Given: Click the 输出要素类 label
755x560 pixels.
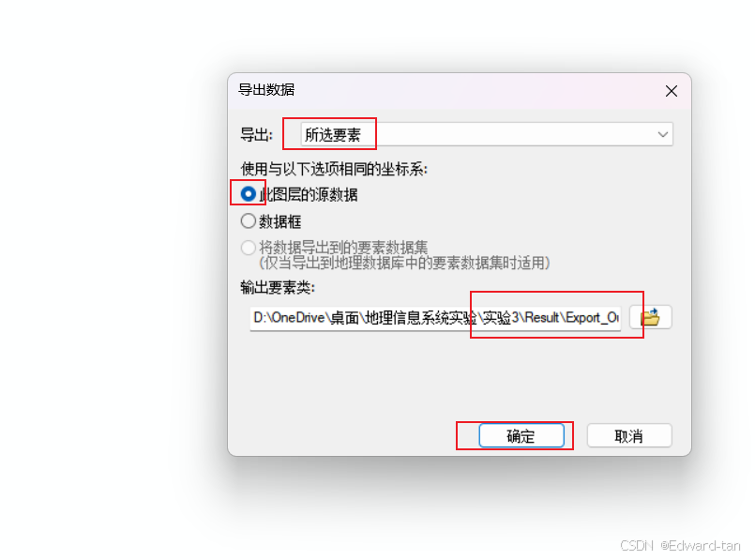Looking at the screenshot, I should point(278,287).
